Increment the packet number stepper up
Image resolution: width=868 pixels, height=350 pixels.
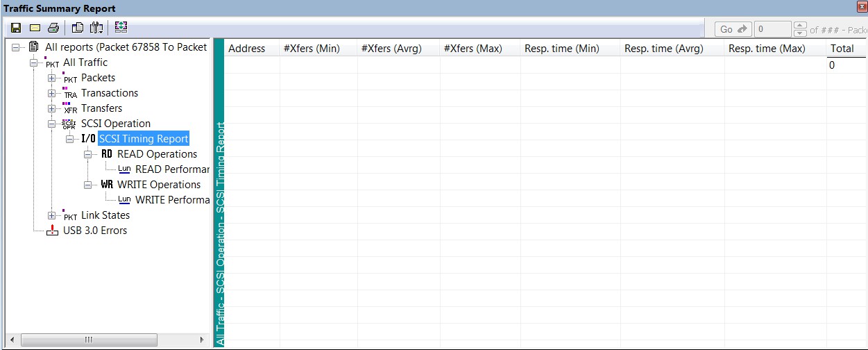[800, 25]
